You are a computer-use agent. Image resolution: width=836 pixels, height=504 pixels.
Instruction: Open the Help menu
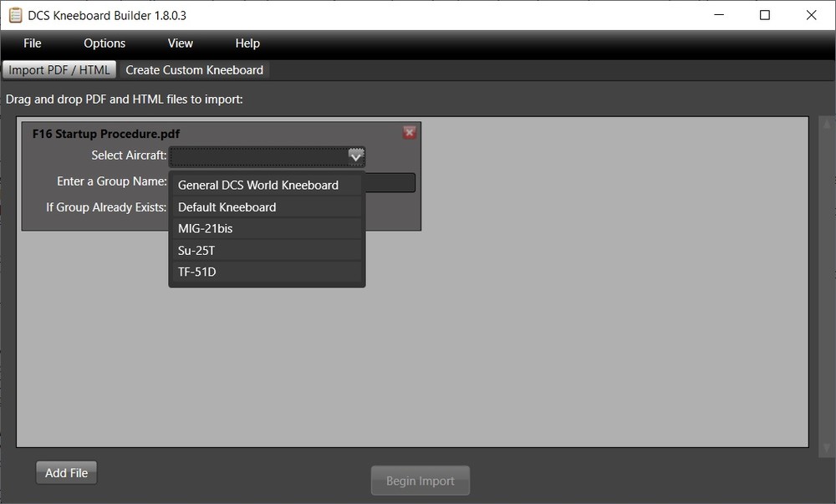click(247, 43)
